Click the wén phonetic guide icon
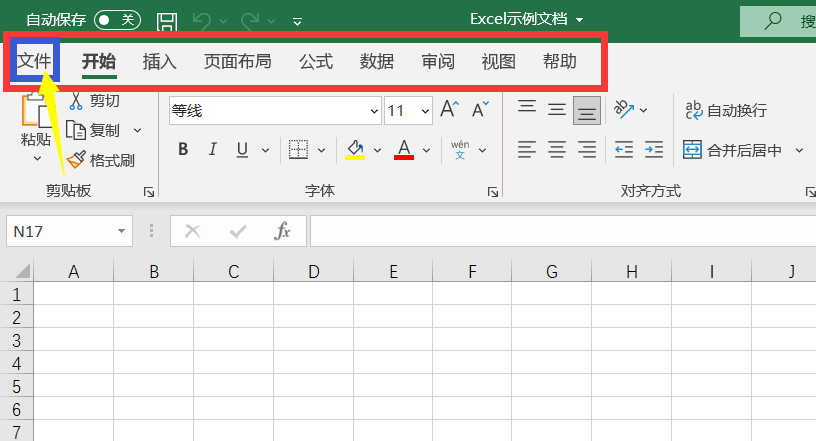Viewport: 816px width, 441px height. point(460,150)
